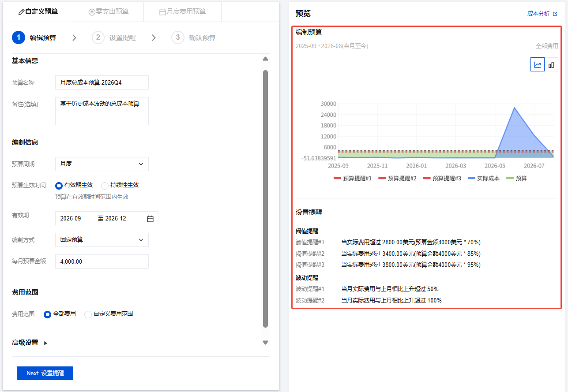Click the pencil icon on 自定义预算 tab

(21, 12)
